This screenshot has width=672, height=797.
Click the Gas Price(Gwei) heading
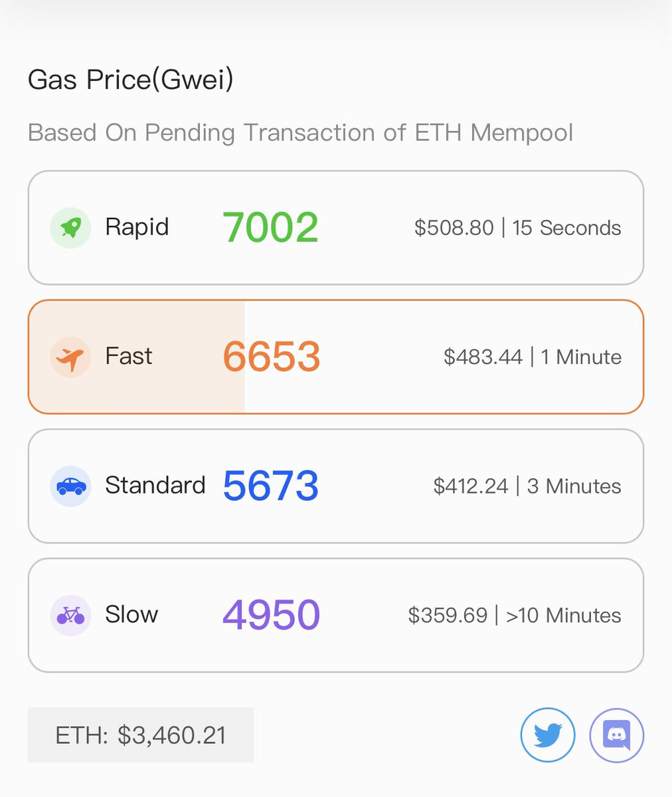point(131,80)
